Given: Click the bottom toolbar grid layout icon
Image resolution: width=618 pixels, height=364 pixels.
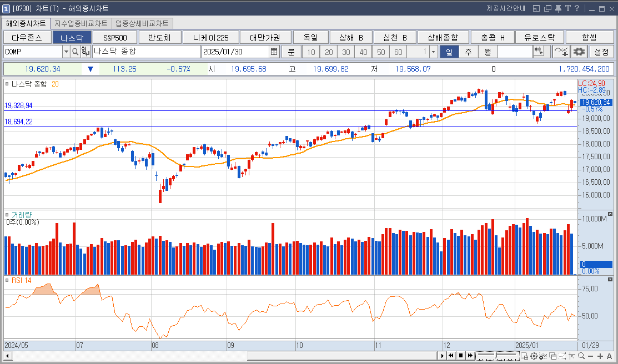Looking at the screenshot, I should coord(525,356).
